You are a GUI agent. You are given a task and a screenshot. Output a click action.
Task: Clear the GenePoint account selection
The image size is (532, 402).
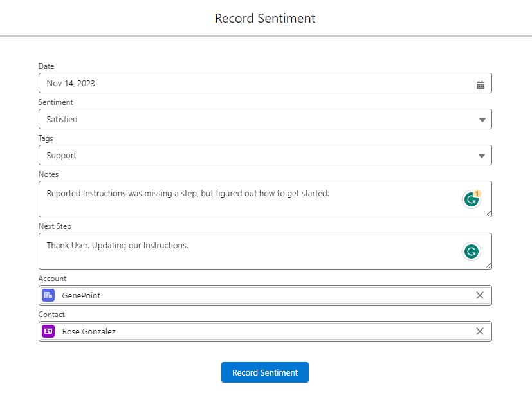pos(479,295)
